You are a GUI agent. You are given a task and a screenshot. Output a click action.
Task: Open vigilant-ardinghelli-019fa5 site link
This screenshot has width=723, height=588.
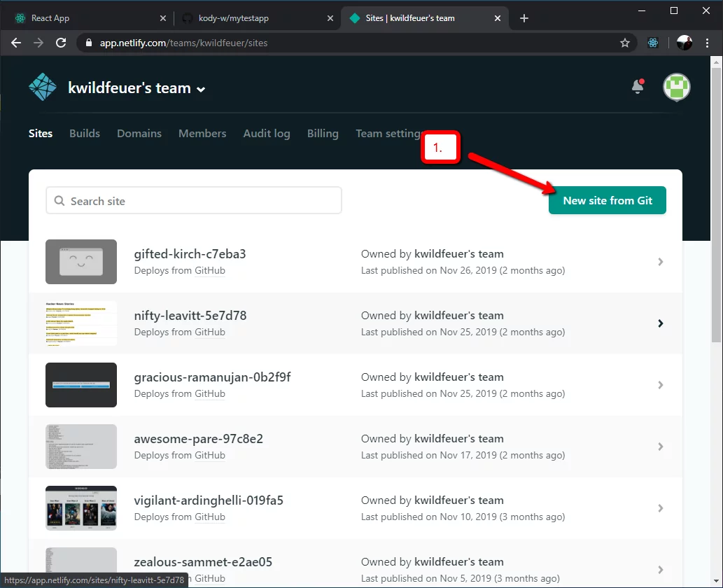pos(209,500)
